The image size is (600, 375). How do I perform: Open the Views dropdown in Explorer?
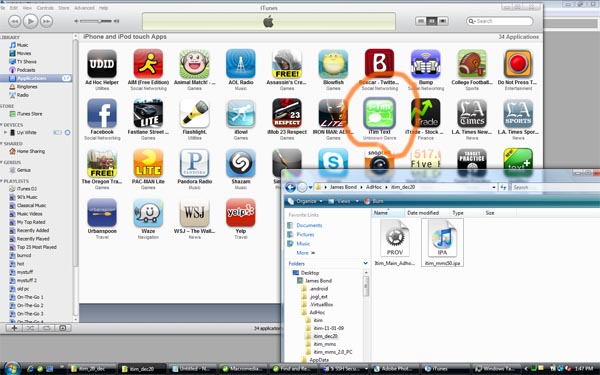[x=344, y=201]
